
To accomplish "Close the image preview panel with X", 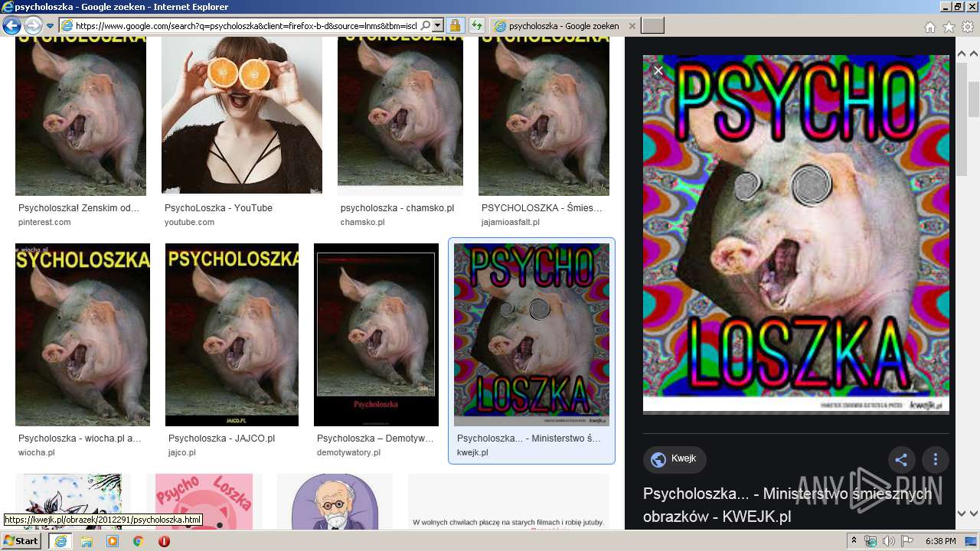I will point(658,70).
